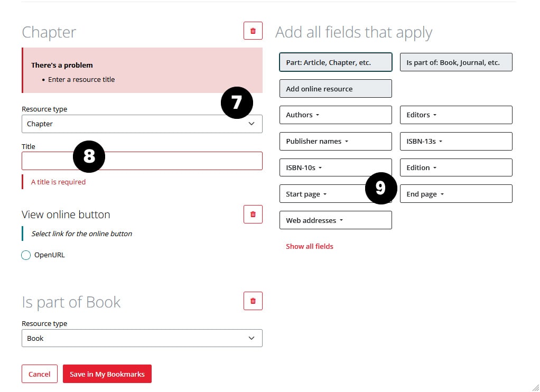
Task: Delete the Chapter section with trash icon
Action: [x=253, y=31]
